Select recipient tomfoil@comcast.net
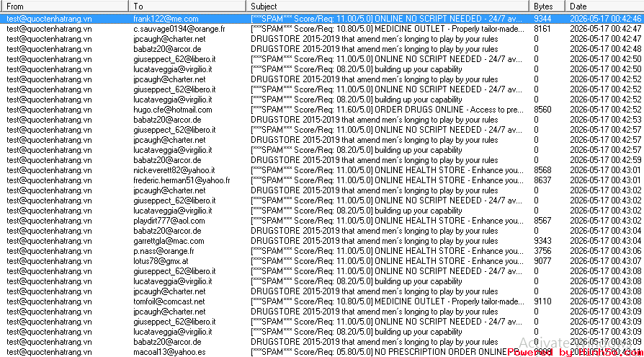 [x=169, y=301]
